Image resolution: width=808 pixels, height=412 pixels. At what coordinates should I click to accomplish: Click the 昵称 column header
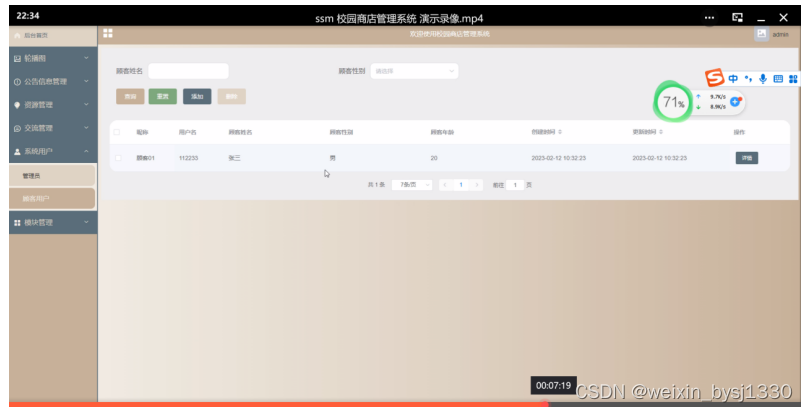click(142, 132)
